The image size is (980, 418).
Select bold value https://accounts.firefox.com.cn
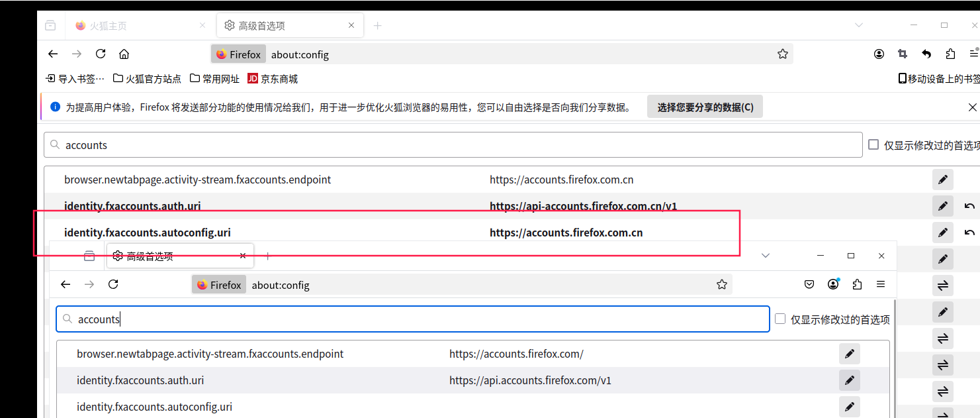coord(566,233)
